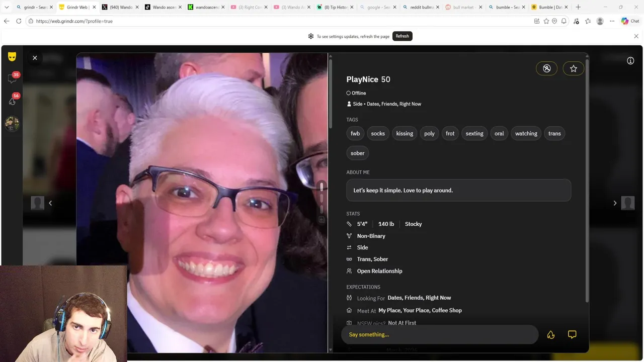Click the Say something message field
Screen dimensions: 644x362
440,334
